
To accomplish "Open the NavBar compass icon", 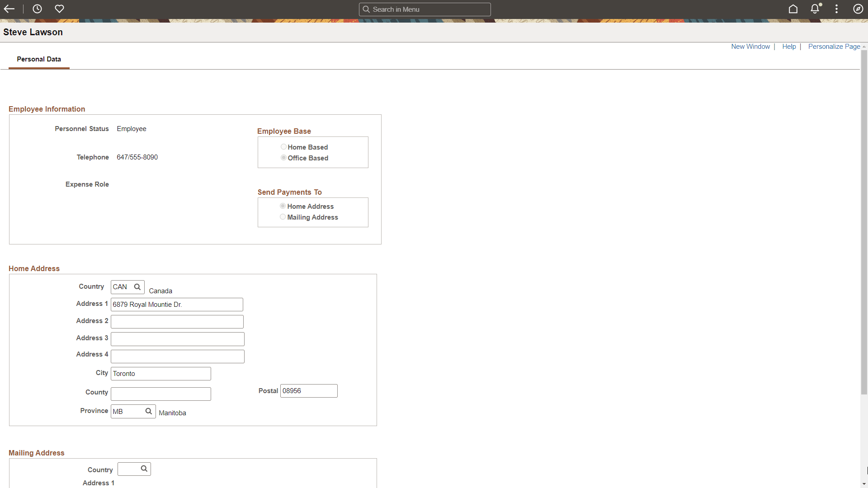I will (859, 9).
